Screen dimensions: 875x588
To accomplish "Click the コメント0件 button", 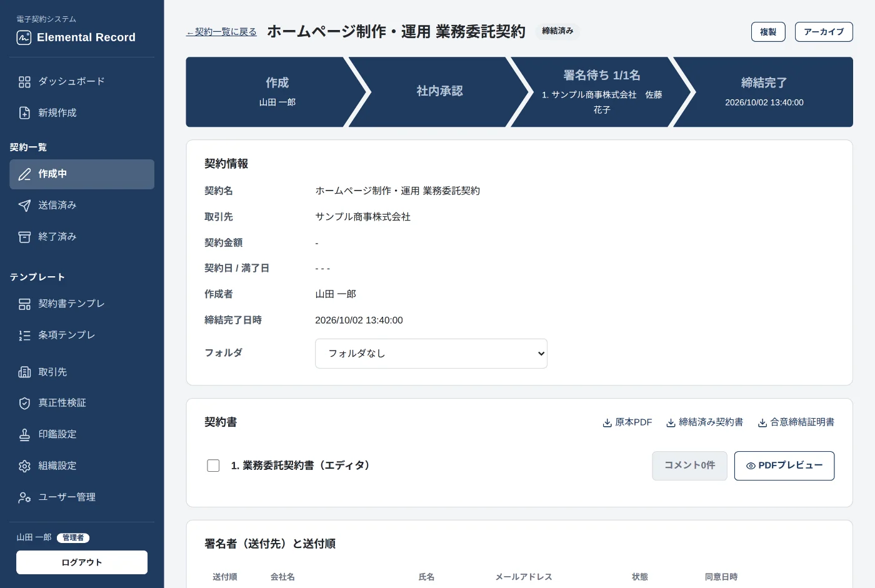I will tap(689, 466).
